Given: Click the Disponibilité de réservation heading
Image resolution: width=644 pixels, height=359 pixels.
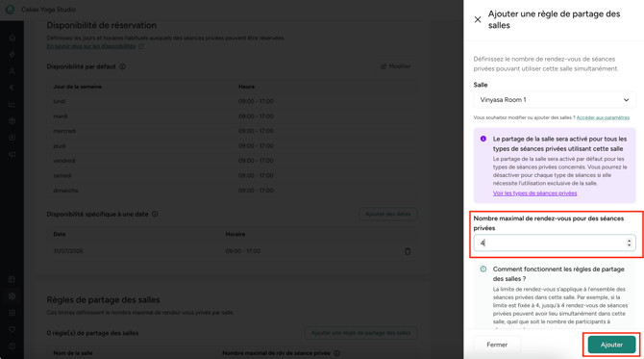Looking at the screenshot, I should (x=102, y=25).
